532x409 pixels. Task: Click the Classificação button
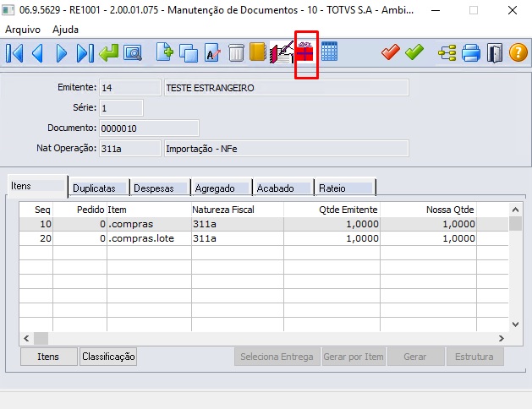[108, 357]
